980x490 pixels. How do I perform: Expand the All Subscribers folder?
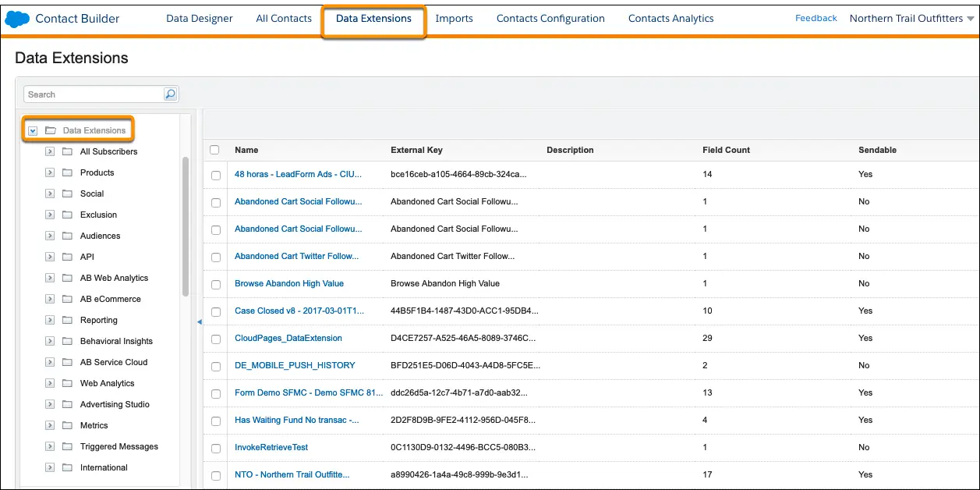click(x=49, y=151)
